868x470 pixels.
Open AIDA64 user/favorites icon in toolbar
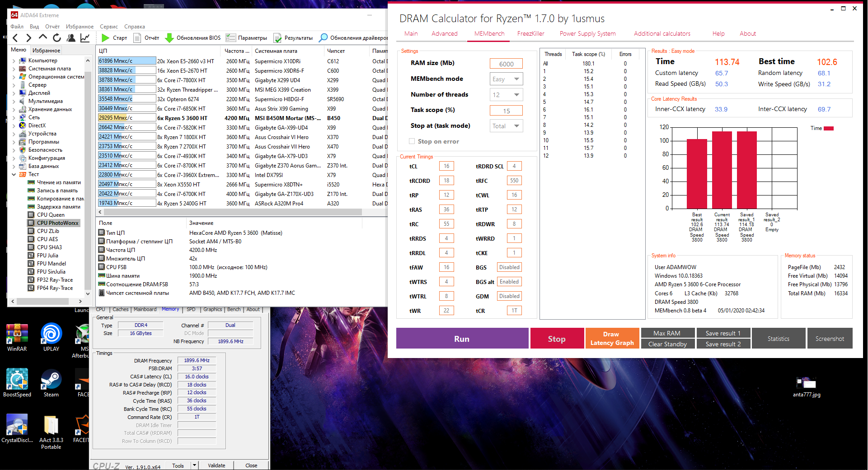[x=71, y=38]
